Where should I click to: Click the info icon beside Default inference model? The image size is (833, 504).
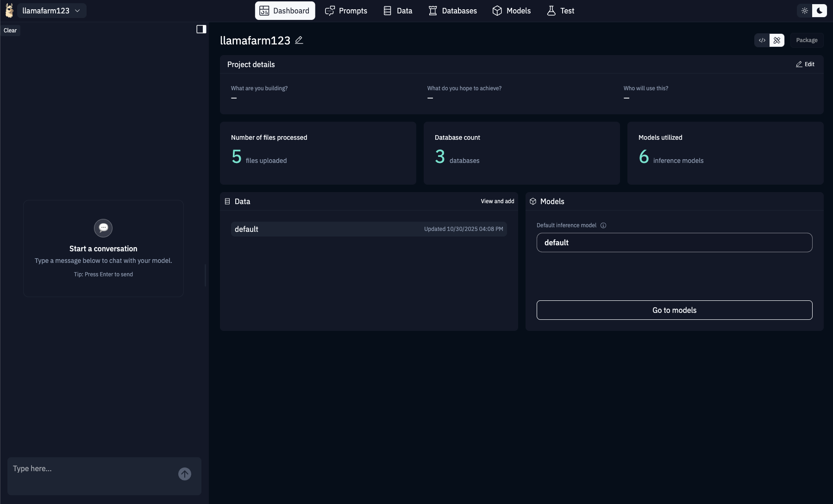click(603, 225)
